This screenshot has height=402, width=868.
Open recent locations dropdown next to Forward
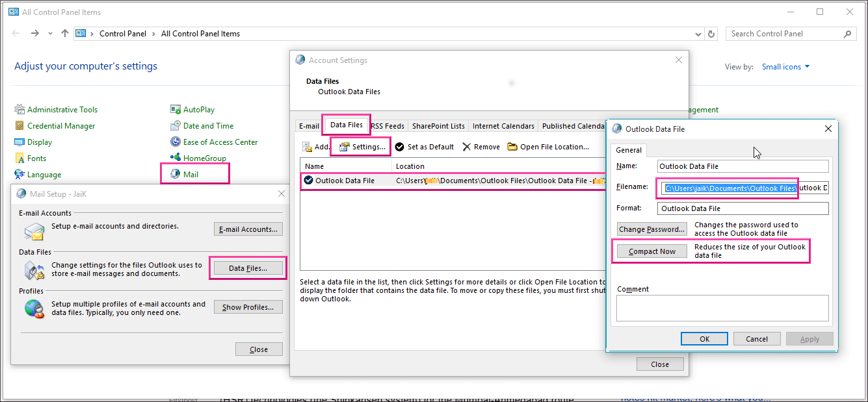tap(50, 34)
